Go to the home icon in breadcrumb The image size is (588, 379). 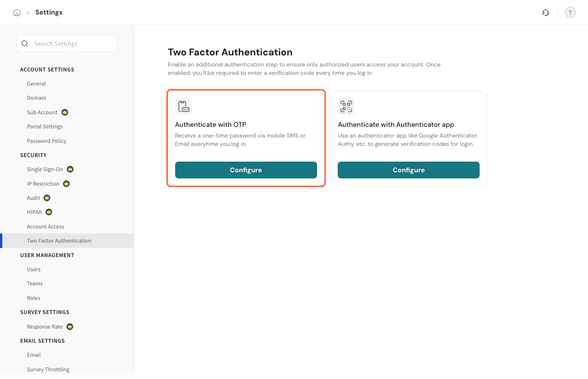[17, 13]
